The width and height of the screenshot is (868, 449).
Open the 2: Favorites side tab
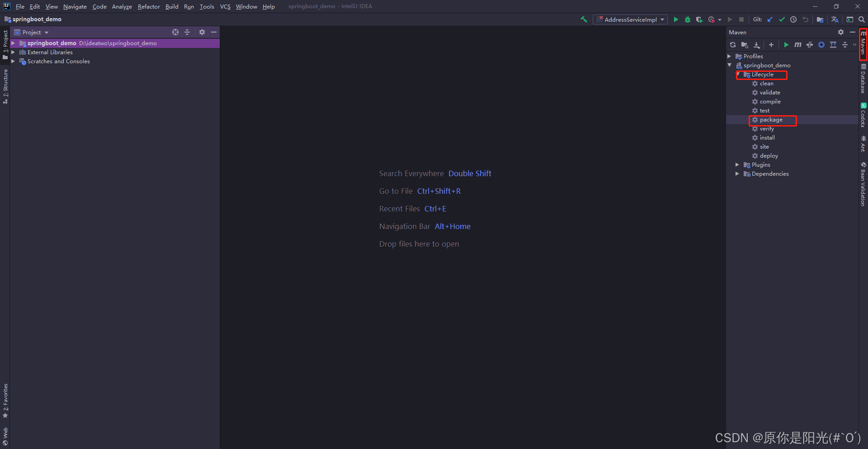[x=5, y=401]
